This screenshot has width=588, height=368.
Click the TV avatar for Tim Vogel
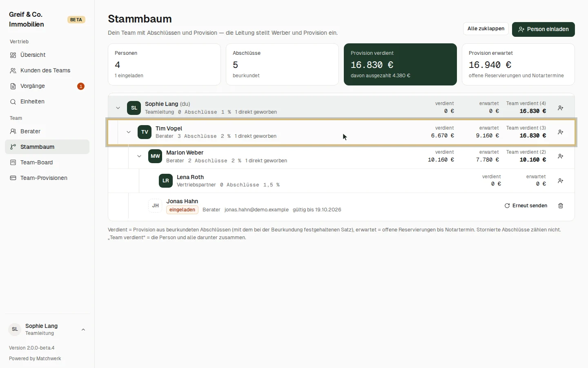tap(145, 132)
